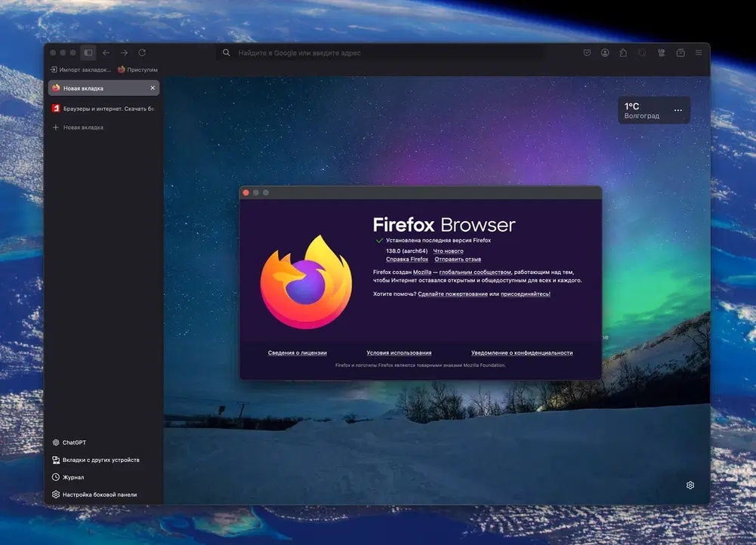Image resolution: width=756 pixels, height=545 pixels.
Task: Focus the Google search address field
Action: [x=381, y=53]
